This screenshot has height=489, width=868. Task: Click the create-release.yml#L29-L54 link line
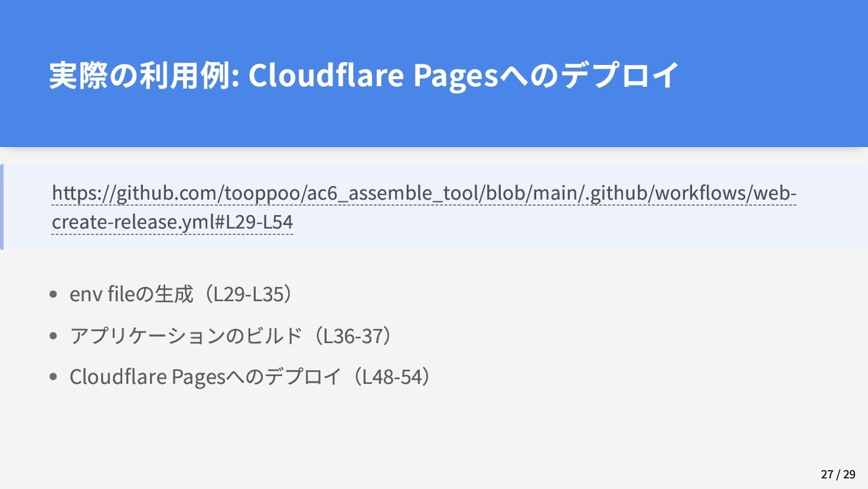[172, 222]
